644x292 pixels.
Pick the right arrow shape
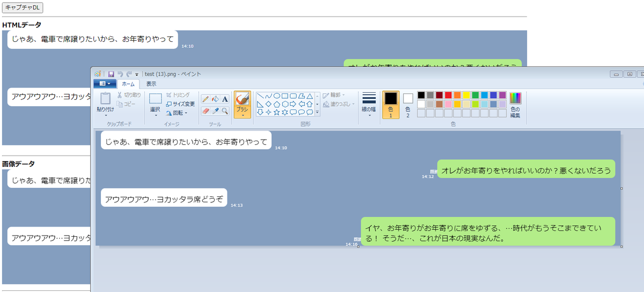tap(293, 104)
